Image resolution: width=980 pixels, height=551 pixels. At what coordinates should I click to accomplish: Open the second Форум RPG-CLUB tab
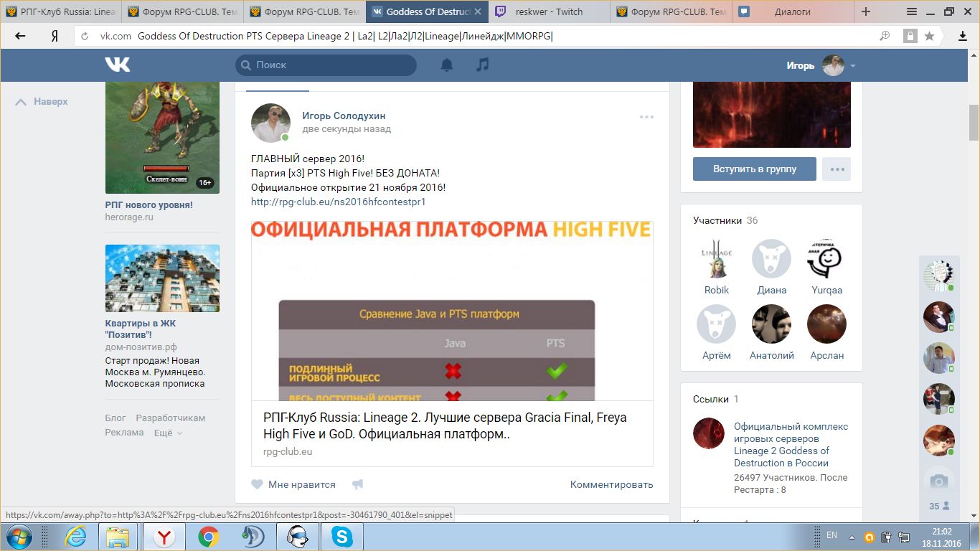(305, 11)
